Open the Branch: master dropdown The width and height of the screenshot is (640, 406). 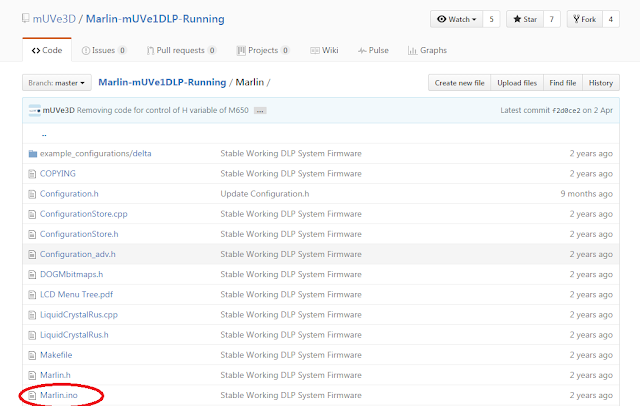click(x=57, y=83)
